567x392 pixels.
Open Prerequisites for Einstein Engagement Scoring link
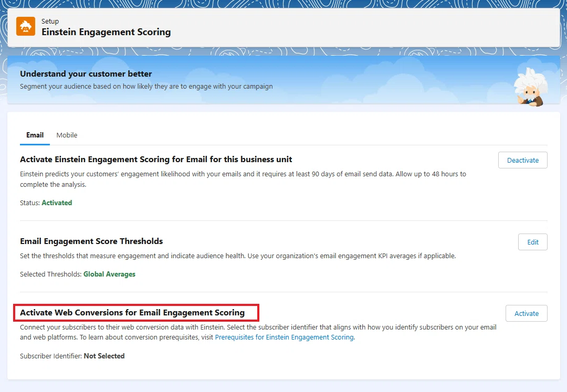pyautogui.click(x=285, y=337)
